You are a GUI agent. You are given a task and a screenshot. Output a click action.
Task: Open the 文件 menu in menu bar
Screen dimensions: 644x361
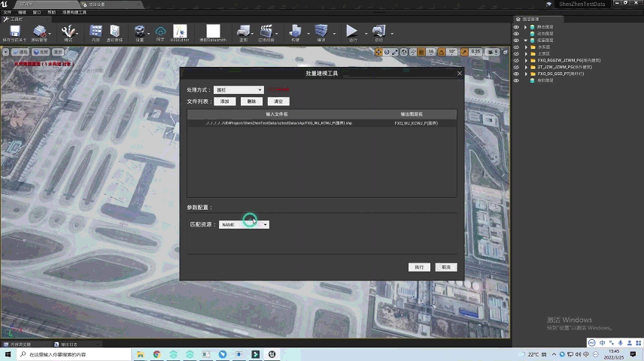pos(8,13)
